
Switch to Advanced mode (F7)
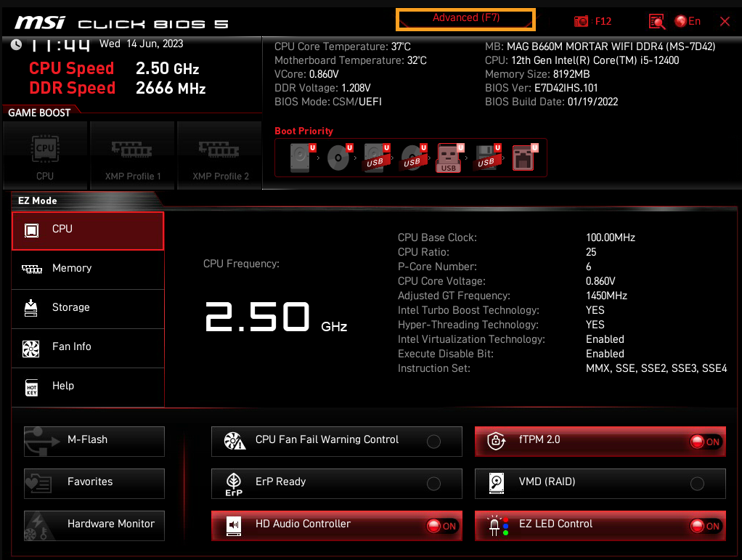[x=465, y=19]
